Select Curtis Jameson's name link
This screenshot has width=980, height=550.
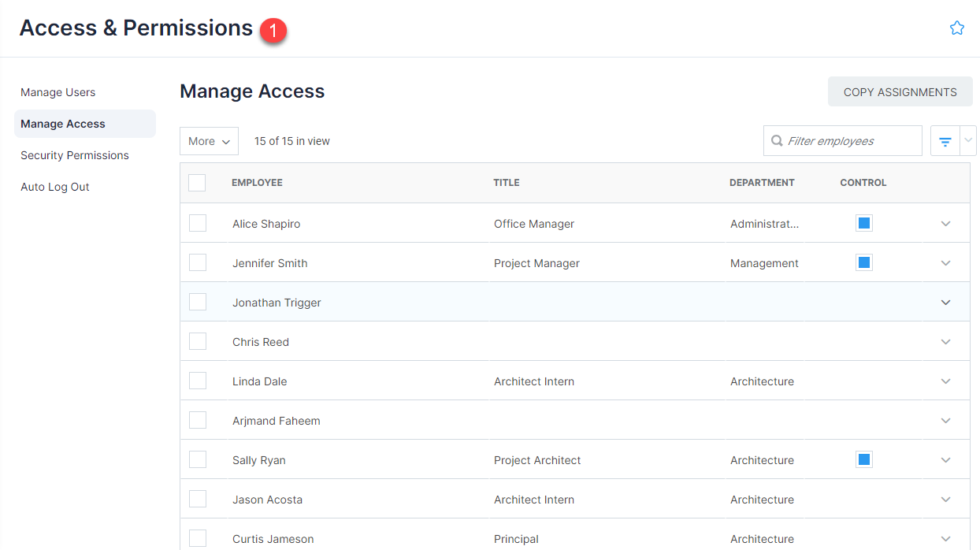point(273,538)
